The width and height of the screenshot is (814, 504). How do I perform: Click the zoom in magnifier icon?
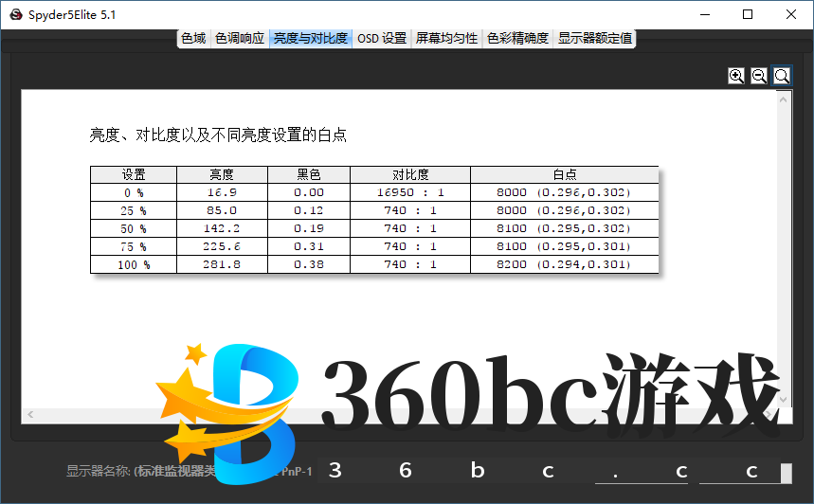click(x=736, y=76)
